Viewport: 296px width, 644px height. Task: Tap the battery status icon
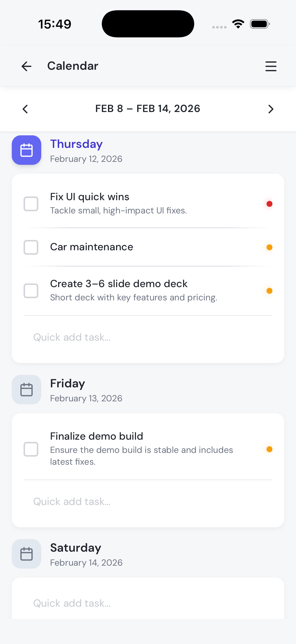[259, 24]
